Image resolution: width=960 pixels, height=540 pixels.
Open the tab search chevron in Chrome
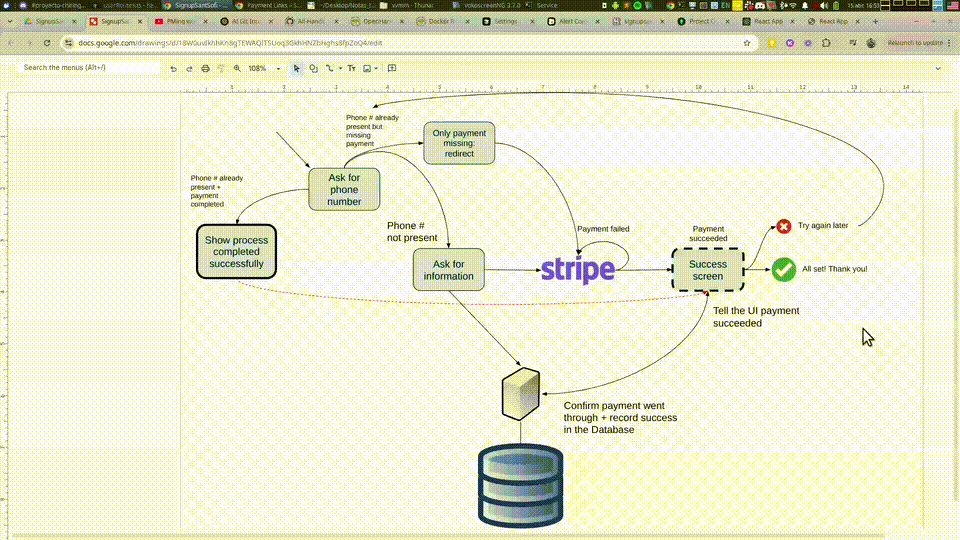[x=10, y=21]
